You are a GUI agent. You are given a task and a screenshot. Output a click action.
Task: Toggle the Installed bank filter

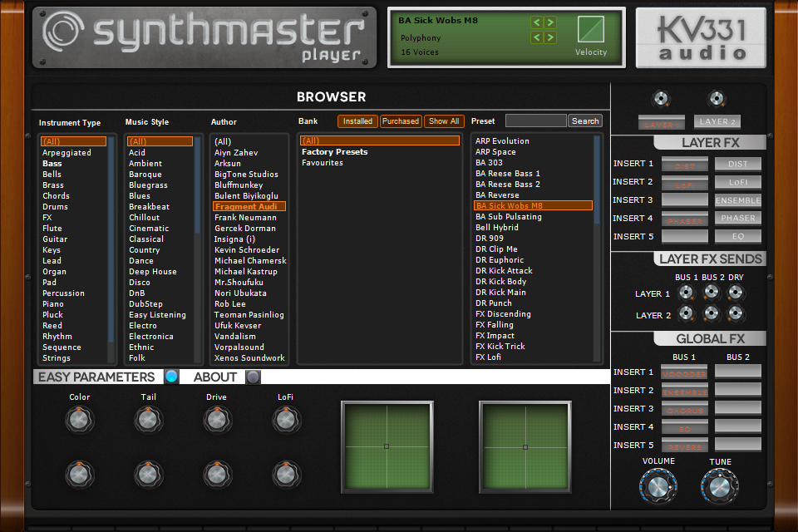pos(357,121)
